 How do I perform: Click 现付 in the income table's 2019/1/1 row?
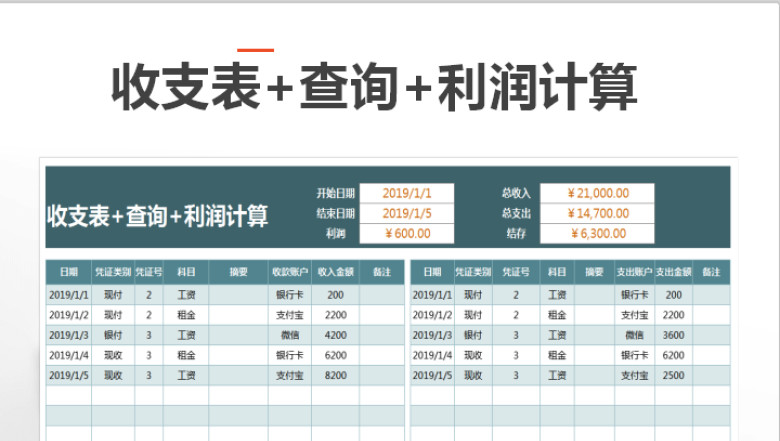(113, 295)
